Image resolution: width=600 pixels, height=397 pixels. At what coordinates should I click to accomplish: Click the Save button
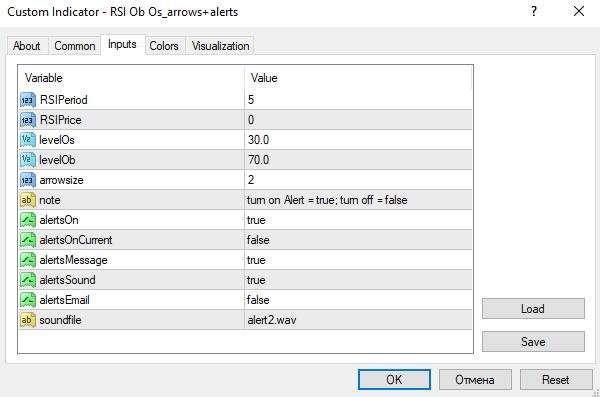click(533, 341)
